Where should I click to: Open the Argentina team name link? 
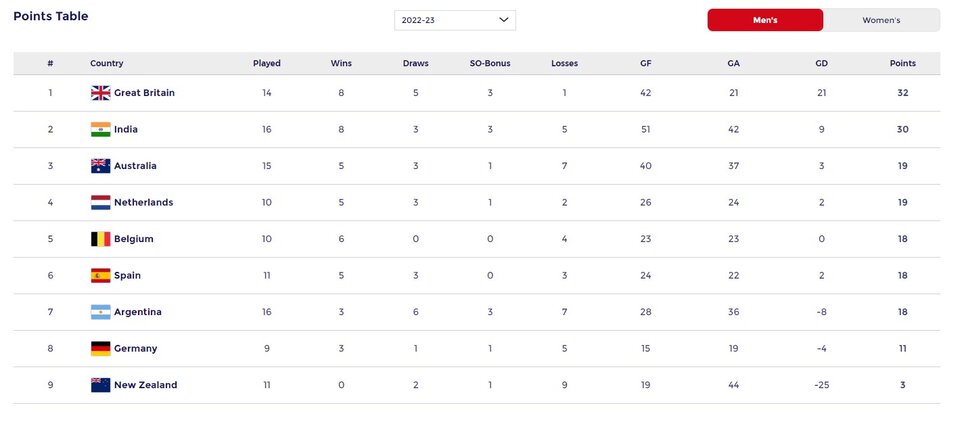(138, 312)
